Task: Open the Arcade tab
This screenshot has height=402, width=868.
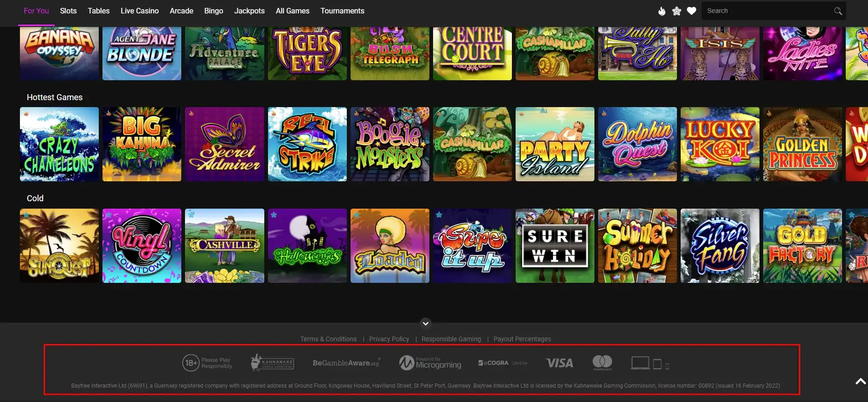Action: point(181,11)
